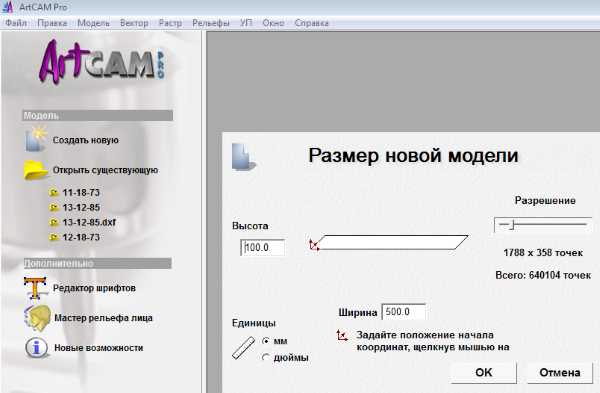The height and width of the screenshot is (393, 600).
Task: Select the дюймы units radio button
Action: click(266, 357)
